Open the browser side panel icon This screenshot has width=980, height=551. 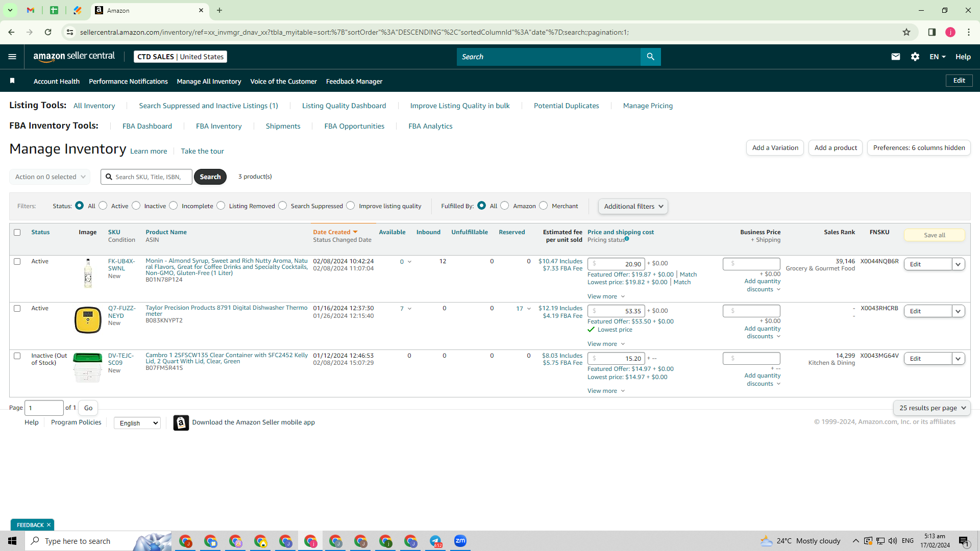932,32
